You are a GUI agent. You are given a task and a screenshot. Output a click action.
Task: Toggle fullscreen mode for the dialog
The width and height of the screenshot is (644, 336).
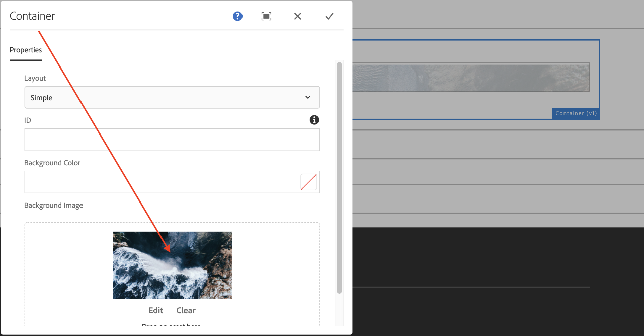pos(267,16)
